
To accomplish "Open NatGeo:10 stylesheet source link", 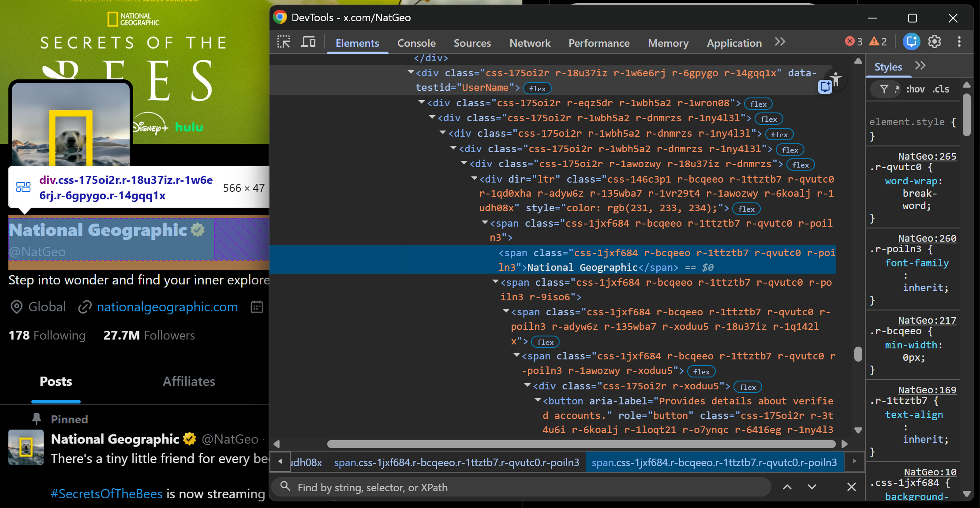I will (x=930, y=472).
